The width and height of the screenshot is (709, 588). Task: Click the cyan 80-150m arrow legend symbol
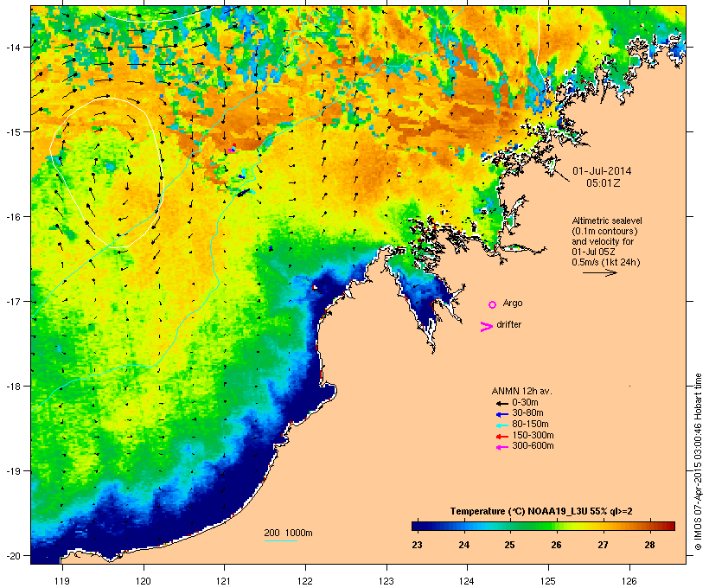[x=501, y=425]
